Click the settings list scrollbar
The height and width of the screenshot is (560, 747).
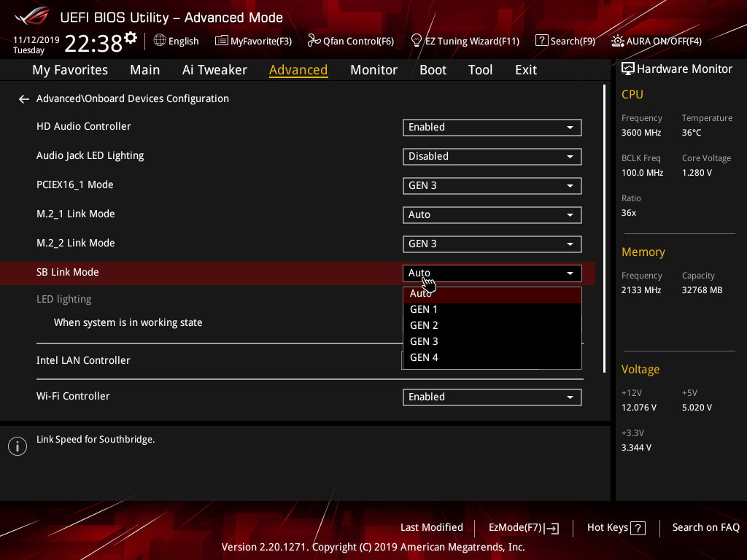pos(604,228)
